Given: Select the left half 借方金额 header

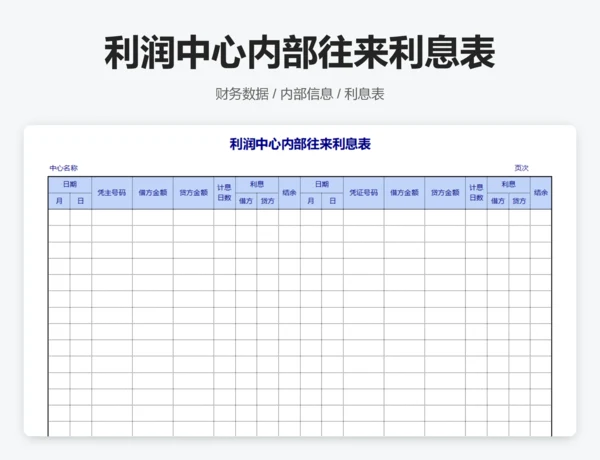Looking at the screenshot, I should pos(153,193).
